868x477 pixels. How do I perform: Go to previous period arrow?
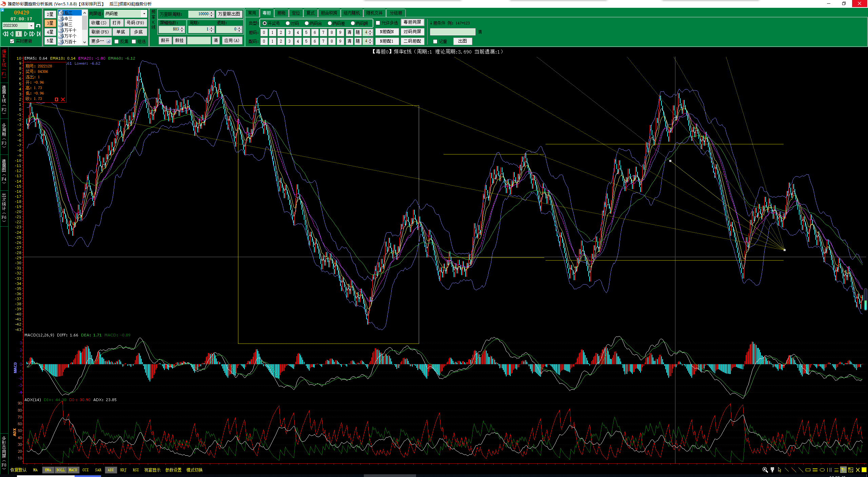12,34
